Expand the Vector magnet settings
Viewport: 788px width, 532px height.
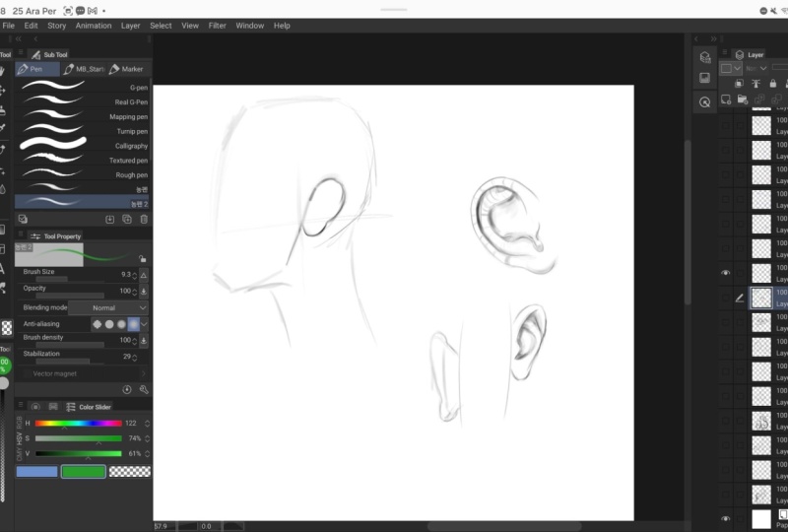(x=144, y=373)
